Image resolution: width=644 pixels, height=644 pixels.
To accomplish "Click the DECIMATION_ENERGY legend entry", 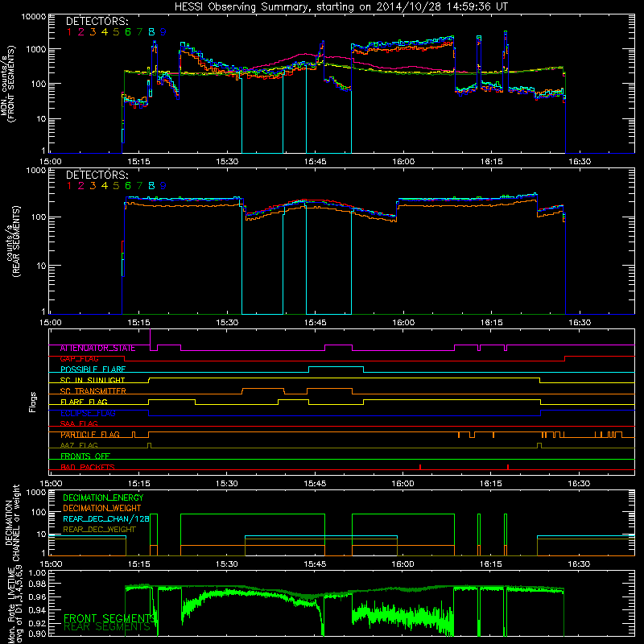I will (103, 497).
